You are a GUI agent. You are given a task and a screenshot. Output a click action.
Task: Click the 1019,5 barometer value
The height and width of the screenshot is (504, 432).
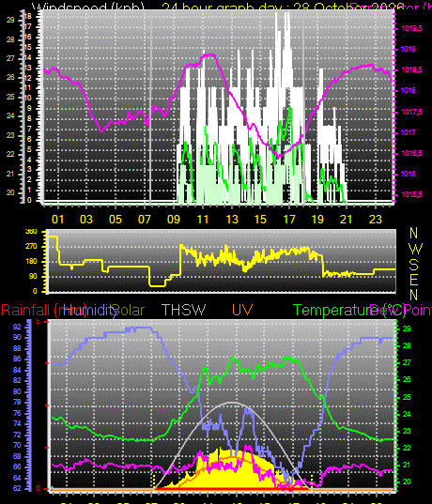point(411,29)
